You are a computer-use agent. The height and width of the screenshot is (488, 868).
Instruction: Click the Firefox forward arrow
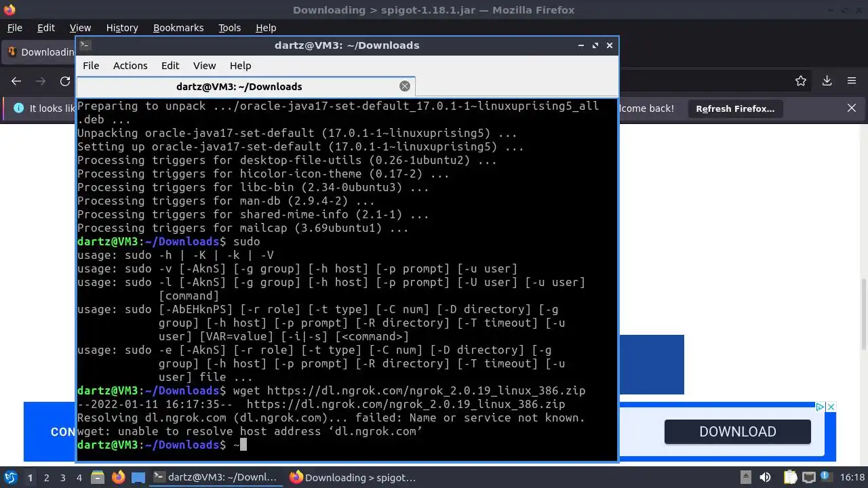click(x=41, y=81)
